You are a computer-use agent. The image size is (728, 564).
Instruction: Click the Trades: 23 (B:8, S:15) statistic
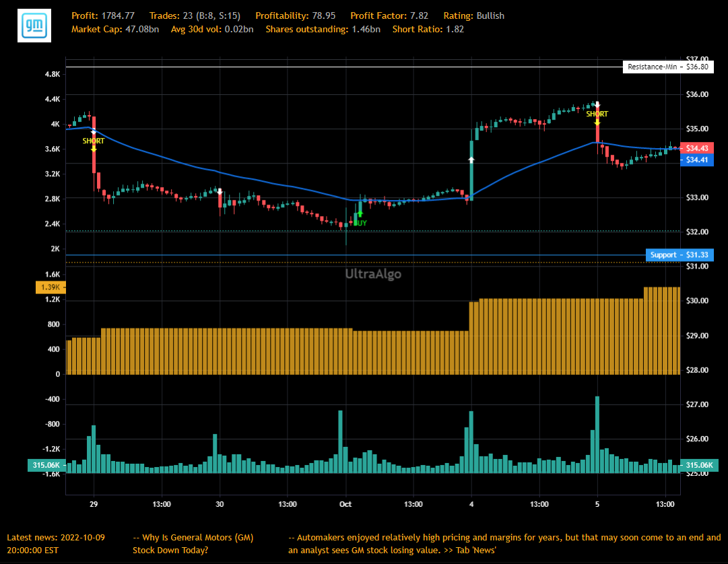[x=195, y=15]
